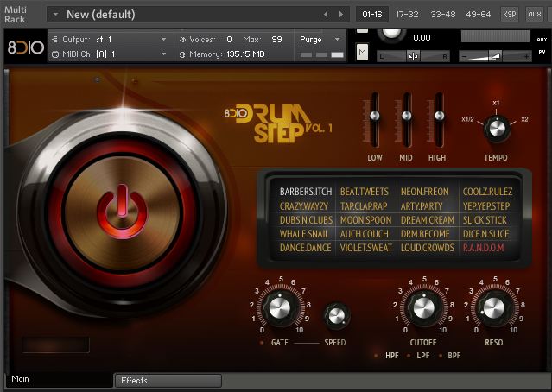Select the BEAT.TWEETS preset
This screenshot has height=392, width=552.
(x=365, y=192)
